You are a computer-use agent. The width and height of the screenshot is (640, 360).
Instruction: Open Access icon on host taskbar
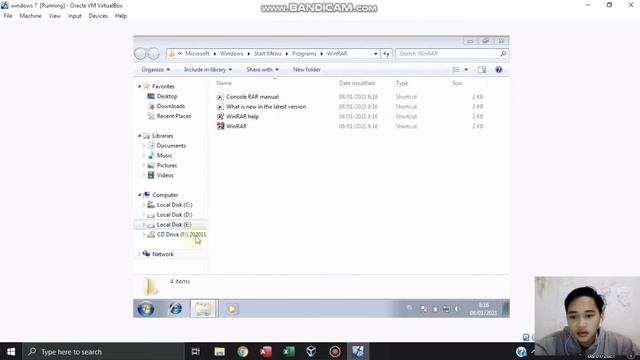pos(266,351)
